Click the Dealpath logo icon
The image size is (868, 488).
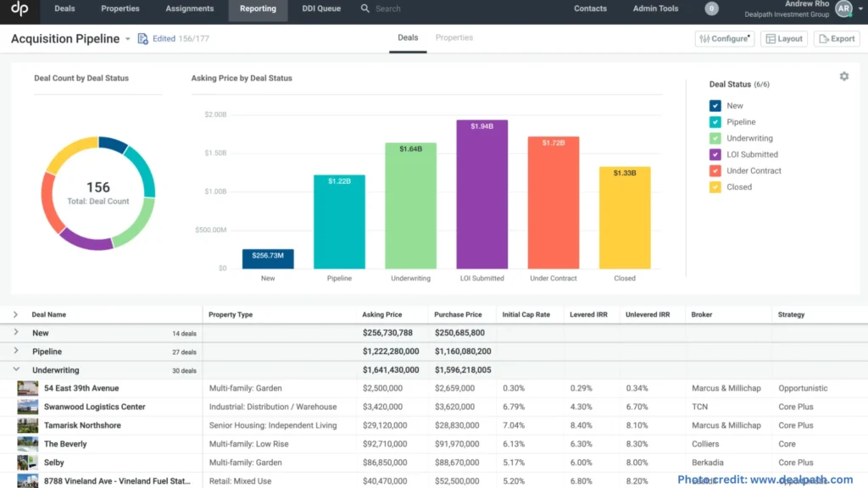coord(19,9)
